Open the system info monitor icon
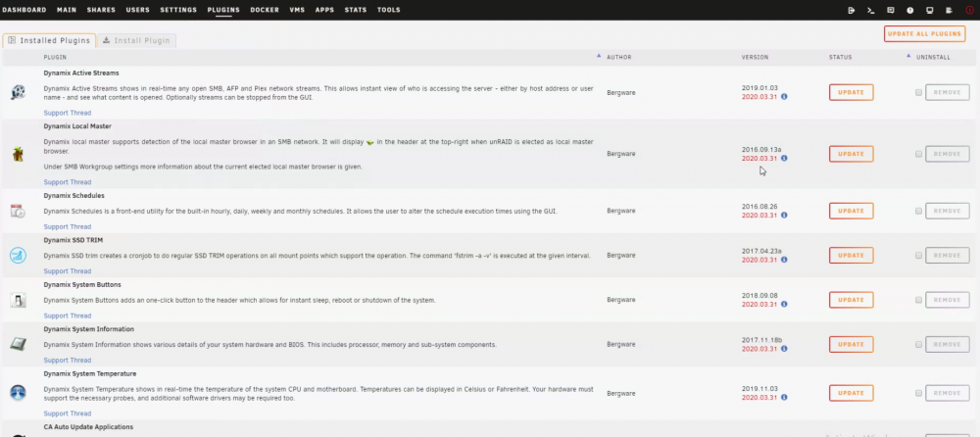This screenshot has width=980, height=437. point(929,10)
